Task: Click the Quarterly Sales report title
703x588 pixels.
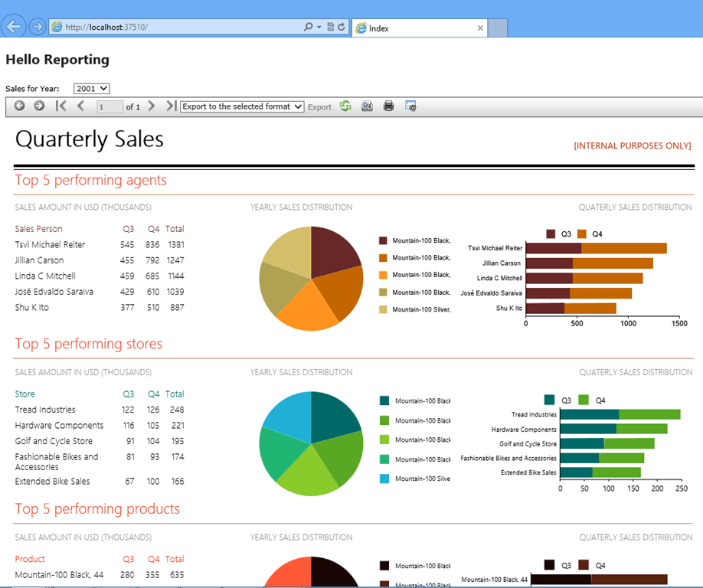Action: pos(90,139)
